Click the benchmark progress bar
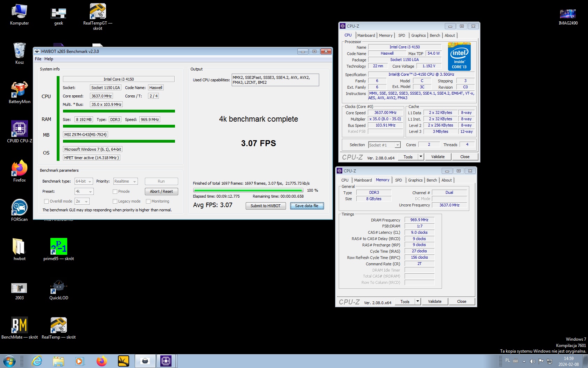Screen dimensions: 588x368 point(248,190)
